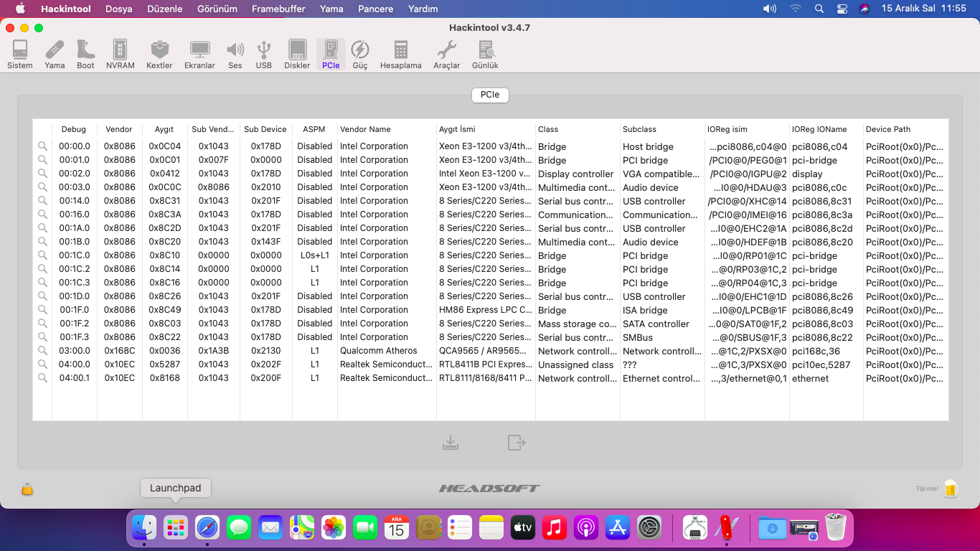Open the USB toolbar section
Screen dimensions: 980x551
click(263, 55)
